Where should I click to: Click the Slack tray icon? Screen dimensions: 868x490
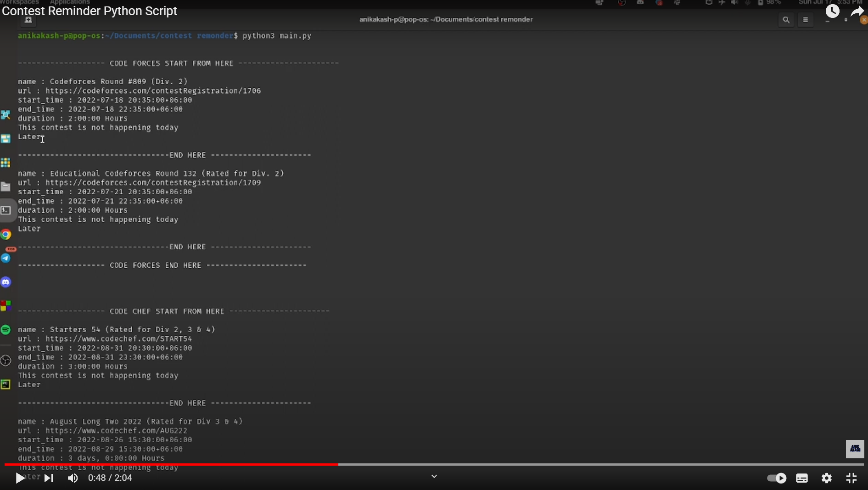click(x=677, y=3)
